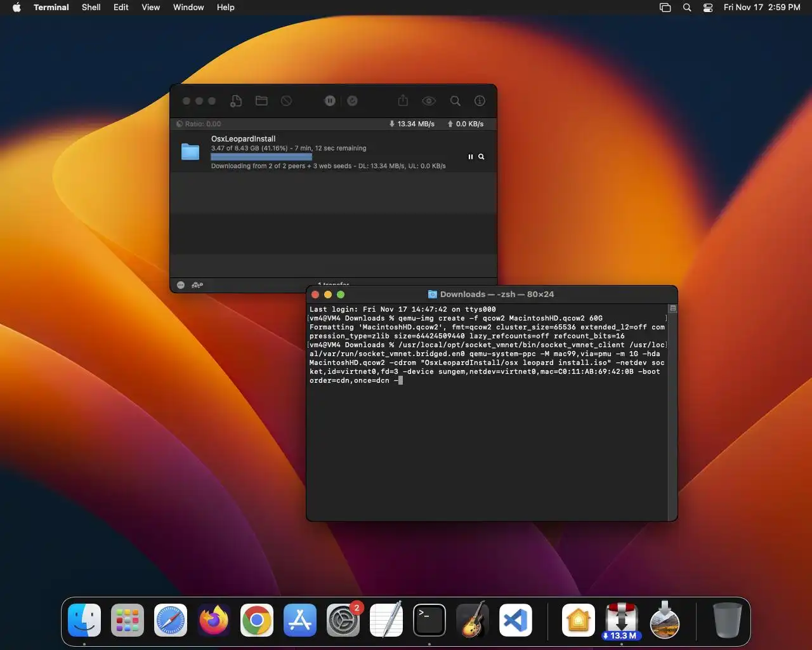The width and height of the screenshot is (812, 650).
Task: Click Create Torrent File icon in Transmission toolbar
Action: tap(236, 101)
